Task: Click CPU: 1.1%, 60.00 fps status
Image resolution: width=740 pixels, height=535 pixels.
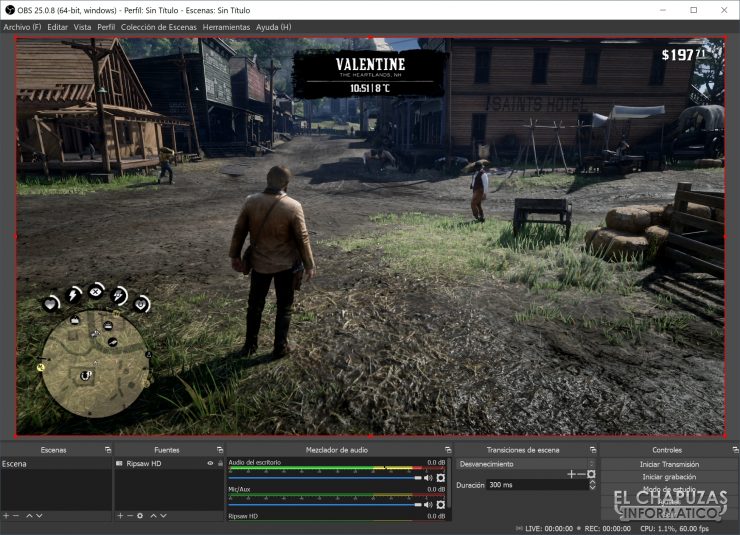Action: pos(674,529)
